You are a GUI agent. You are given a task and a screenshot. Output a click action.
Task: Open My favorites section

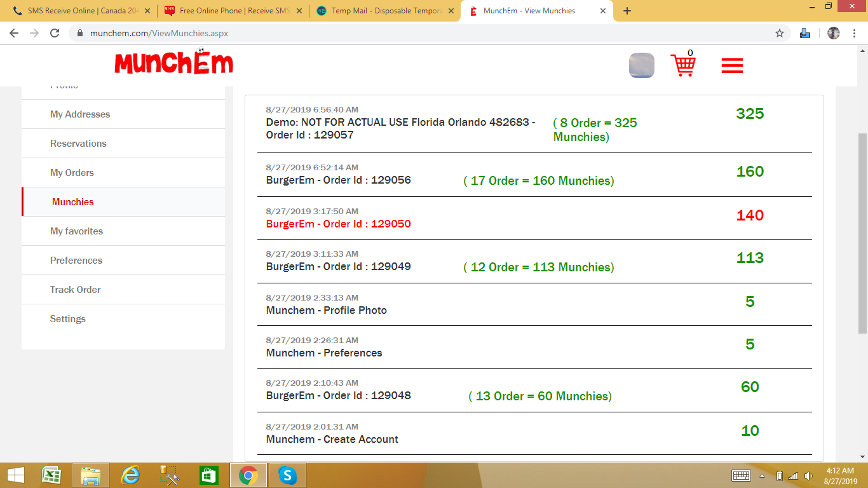(76, 231)
